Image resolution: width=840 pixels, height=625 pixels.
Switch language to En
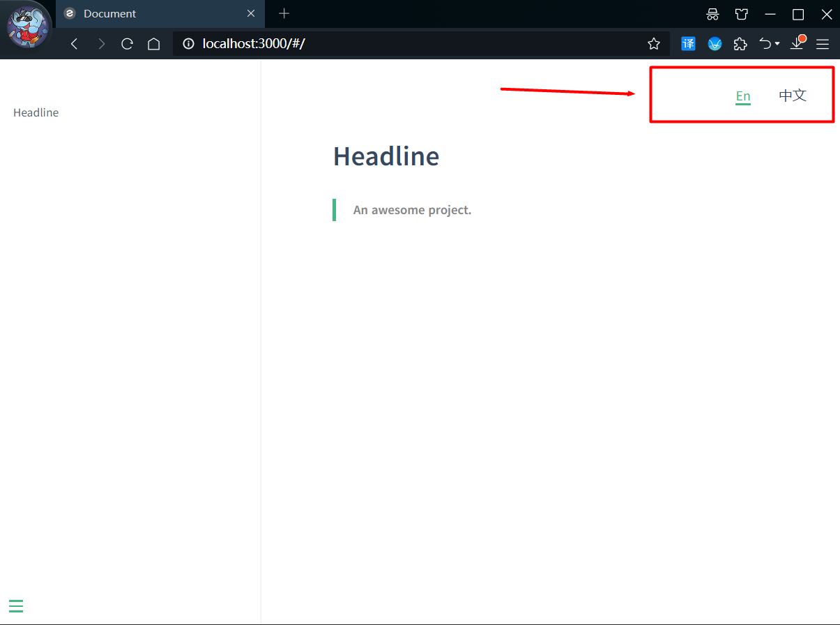(743, 96)
